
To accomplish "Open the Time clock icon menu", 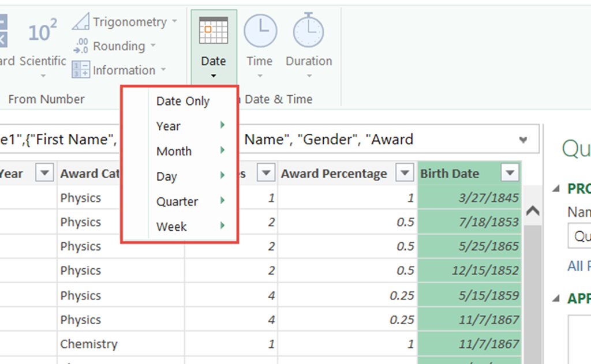I will tap(260, 31).
